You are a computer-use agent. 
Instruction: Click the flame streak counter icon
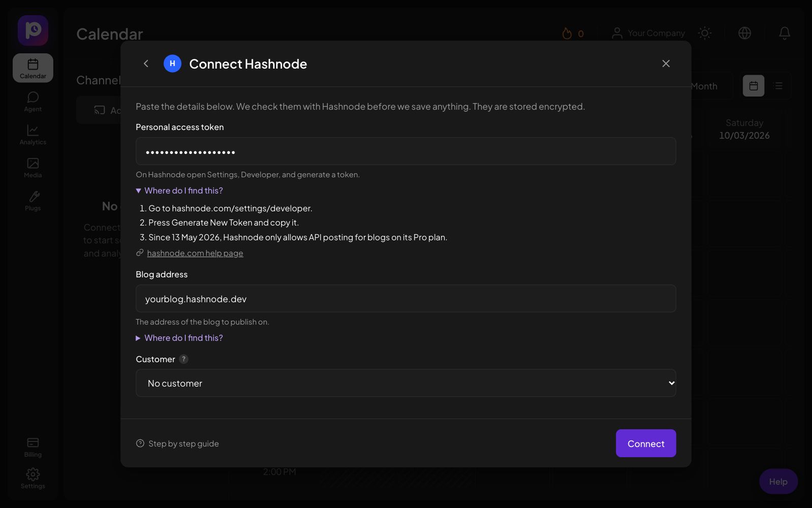tap(567, 34)
